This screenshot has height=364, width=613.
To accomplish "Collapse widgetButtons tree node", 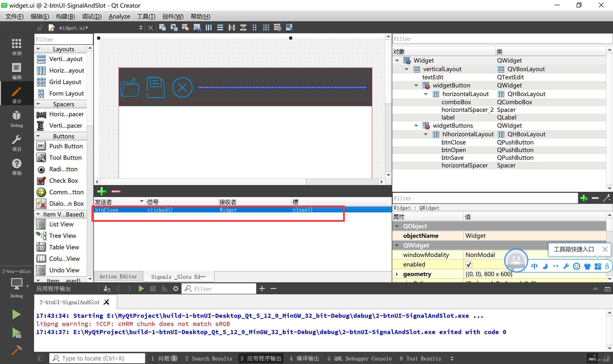I will pyautogui.click(x=416, y=125).
